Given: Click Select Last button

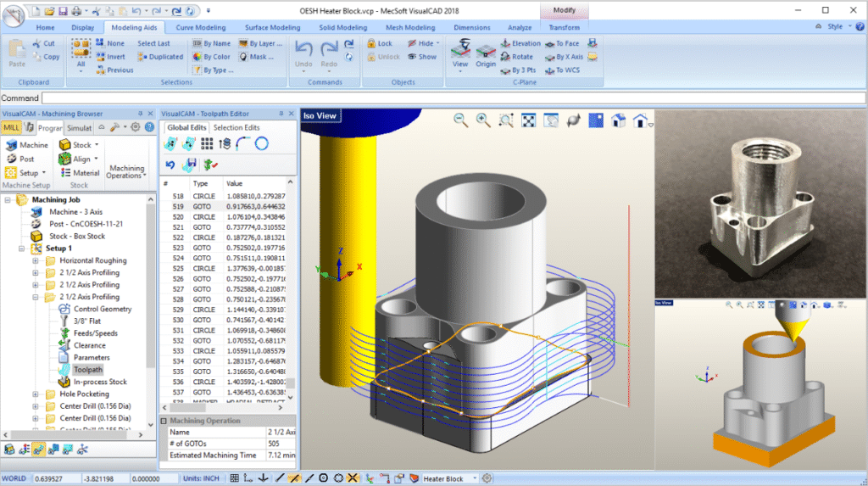Looking at the screenshot, I should pos(153,43).
